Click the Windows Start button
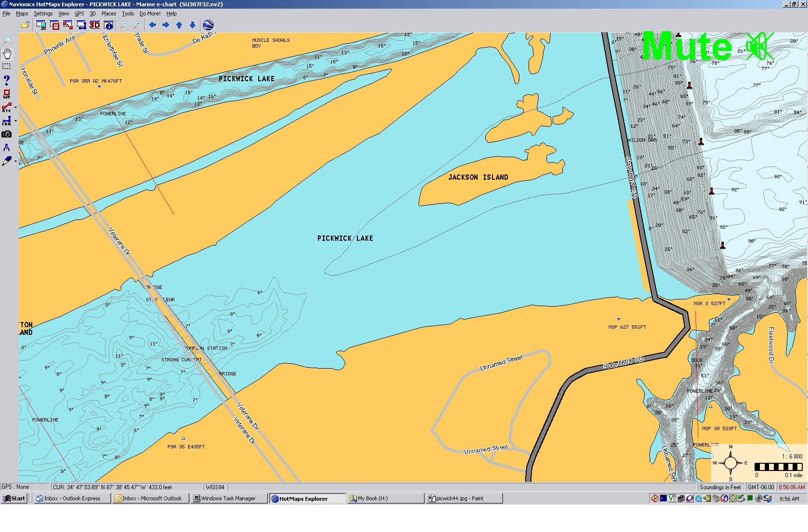The image size is (808, 532). (14, 498)
